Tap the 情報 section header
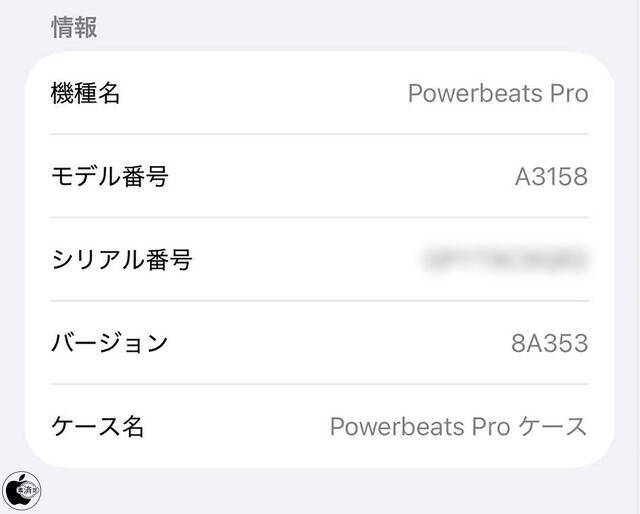 click(x=75, y=27)
